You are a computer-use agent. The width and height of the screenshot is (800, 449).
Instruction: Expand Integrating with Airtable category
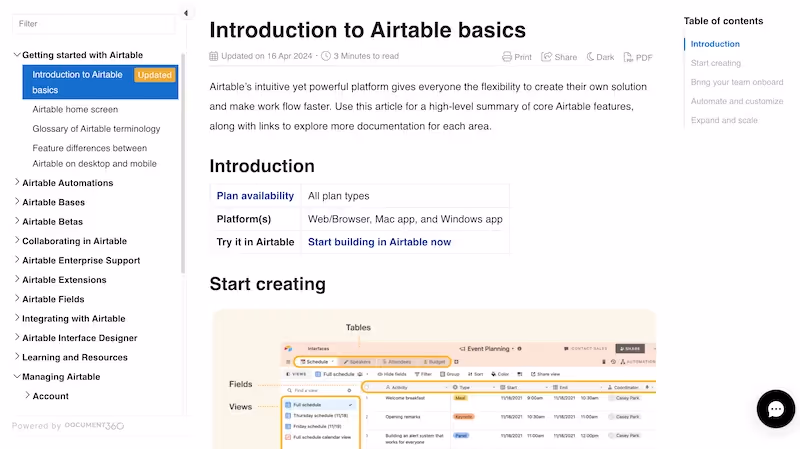[x=17, y=318]
